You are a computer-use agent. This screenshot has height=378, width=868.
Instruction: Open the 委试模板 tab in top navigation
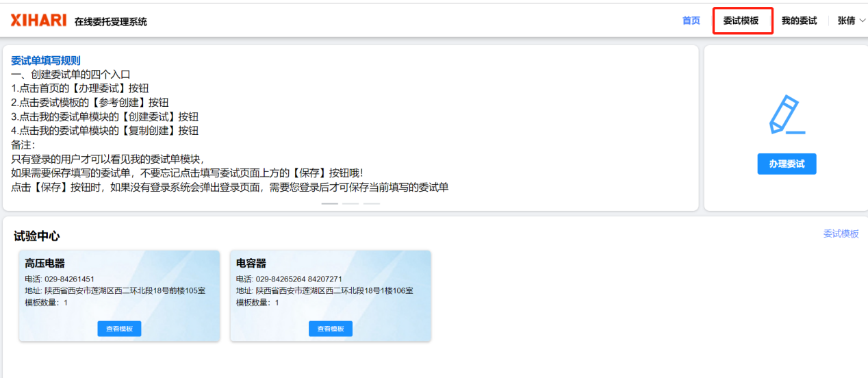741,21
